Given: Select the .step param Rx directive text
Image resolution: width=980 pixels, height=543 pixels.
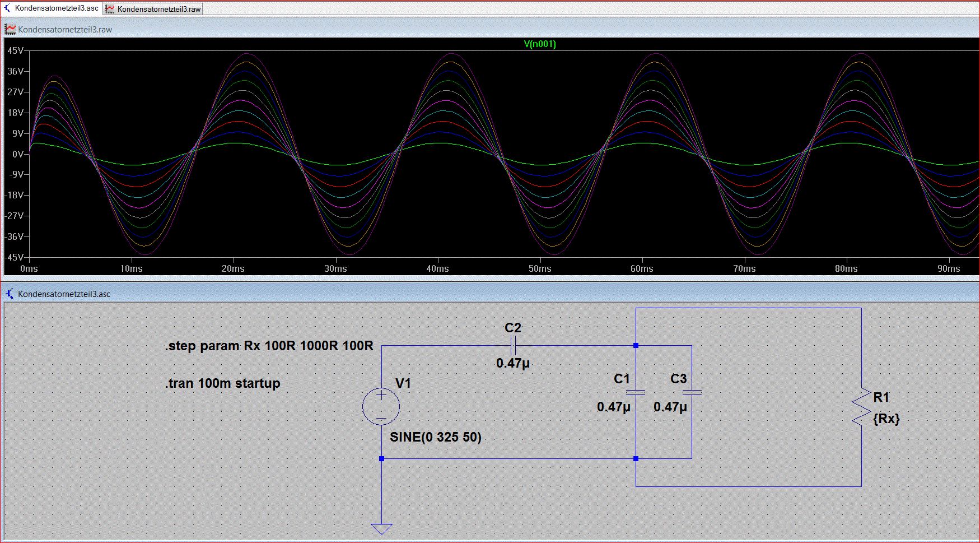Looking at the screenshot, I should 269,346.
